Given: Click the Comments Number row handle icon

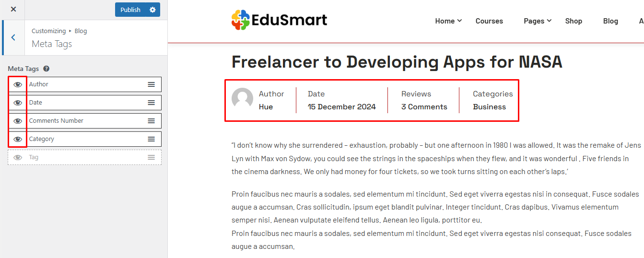Looking at the screenshot, I should [x=151, y=121].
